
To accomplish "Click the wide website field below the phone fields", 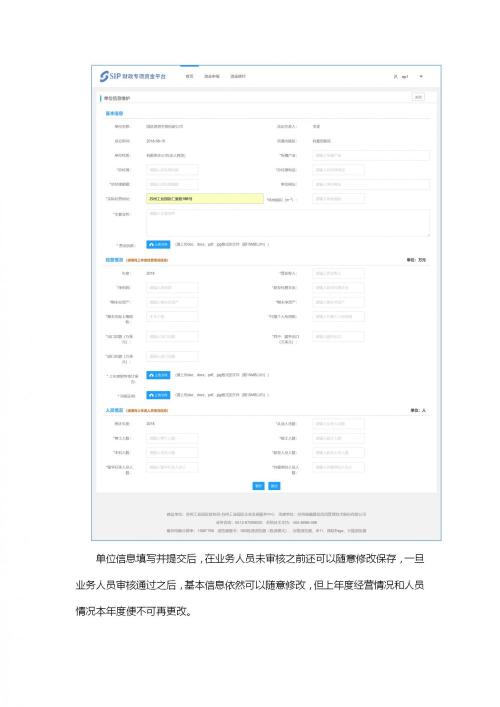I will pos(371,184).
